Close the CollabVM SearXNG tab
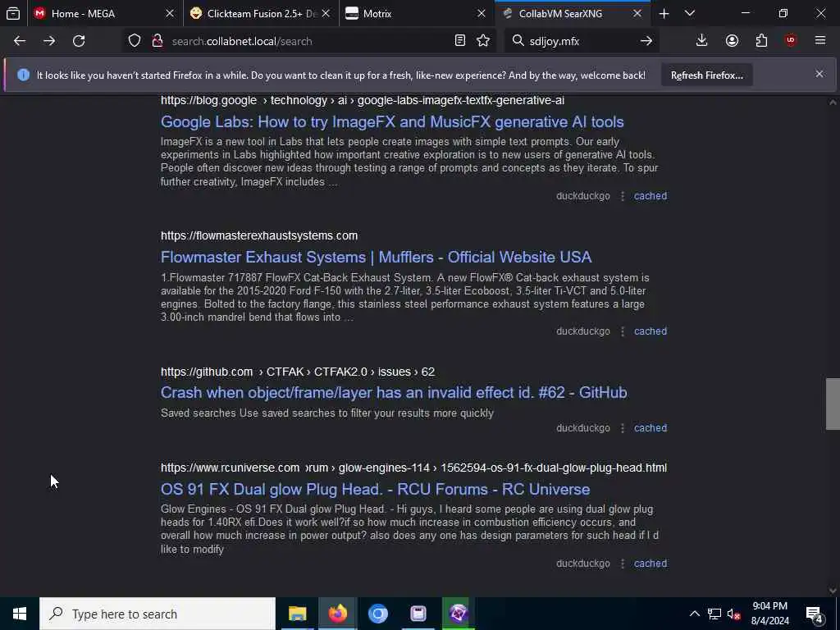The width and height of the screenshot is (840, 630). (637, 13)
